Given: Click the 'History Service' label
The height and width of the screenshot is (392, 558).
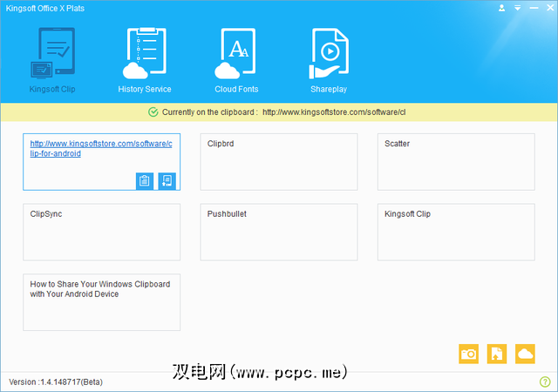Looking at the screenshot, I should [x=145, y=89].
